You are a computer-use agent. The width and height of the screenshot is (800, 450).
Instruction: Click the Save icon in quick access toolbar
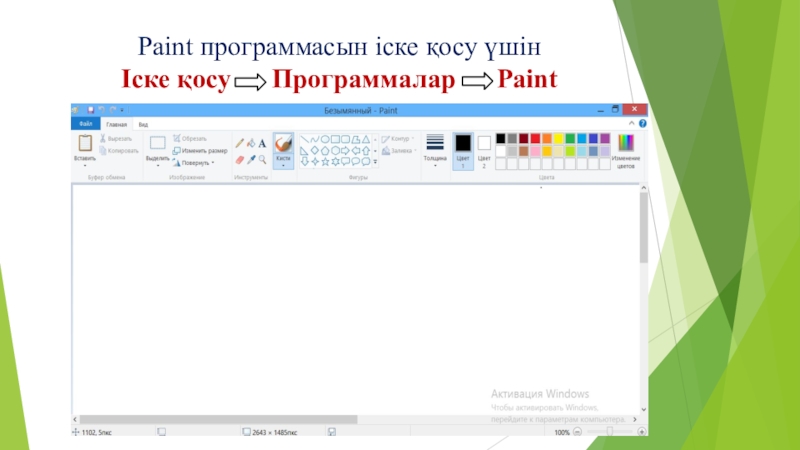(x=90, y=109)
